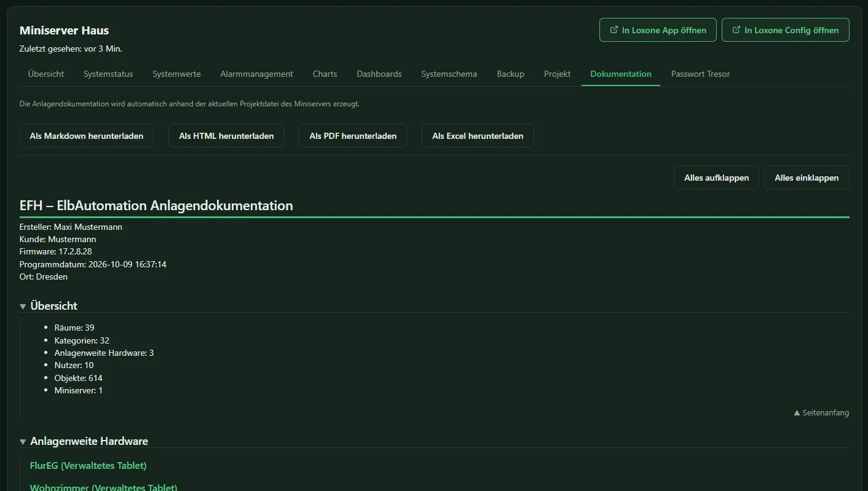Click the Ort: Dresden line
The image size is (868, 491).
tap(44, 277)
